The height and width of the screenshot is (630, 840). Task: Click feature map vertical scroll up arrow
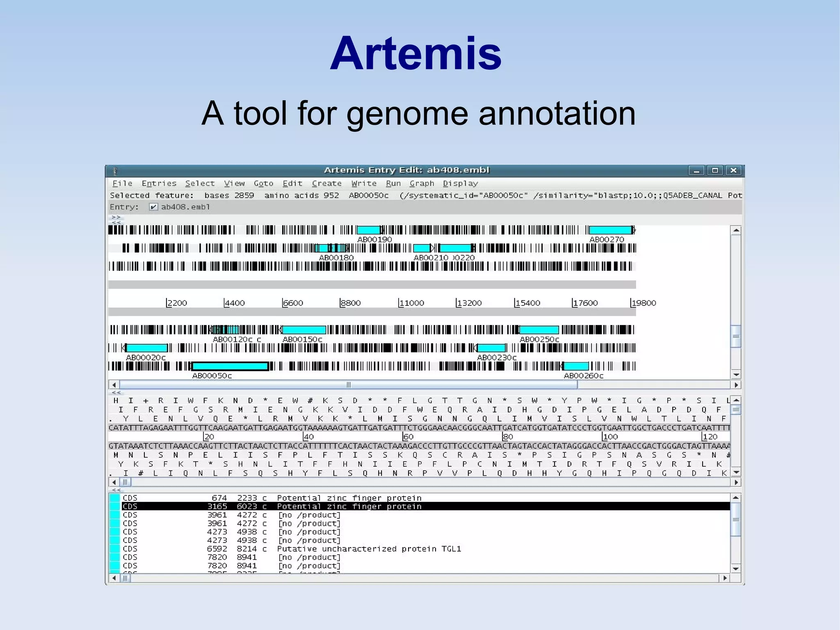[x=736, y=231]
